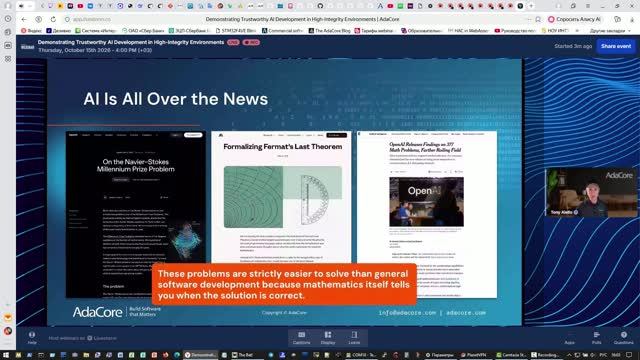Viewport: 640px width, 360px height.
Task: Open the profile icon in browser sidebar
Action: pos(8,6)
